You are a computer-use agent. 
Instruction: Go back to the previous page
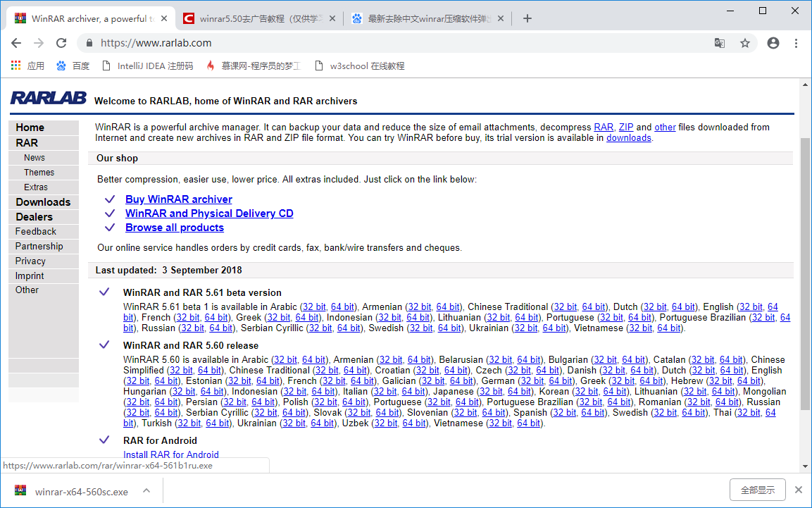point(16,43)
